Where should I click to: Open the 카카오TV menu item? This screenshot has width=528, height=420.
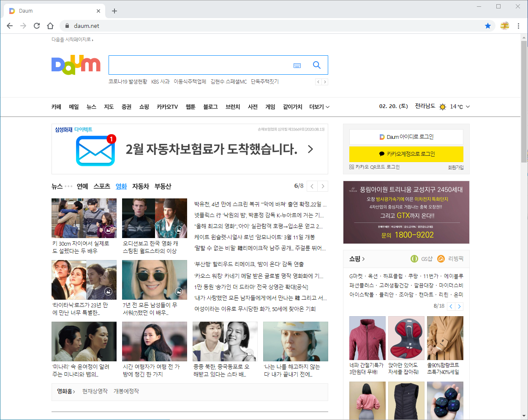tap(167, 107)
